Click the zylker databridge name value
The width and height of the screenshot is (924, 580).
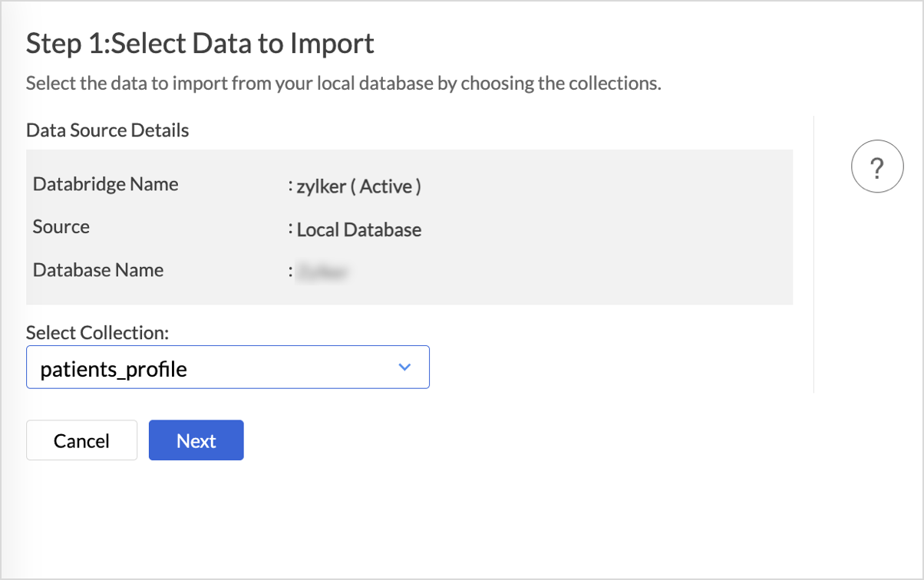click(x=321, y=186)
